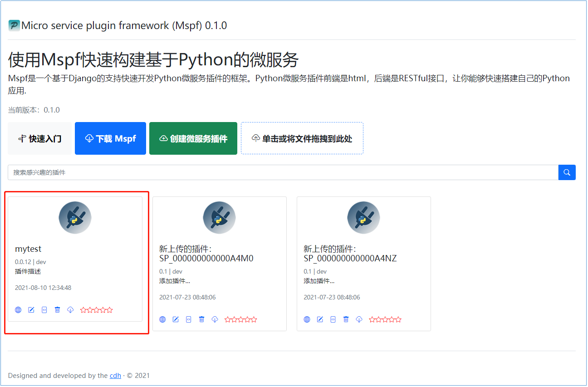Viewport: 588px width, 387px height.
Task: Edit the SP_000000000000A4M0 plugin
Action: click(175, 319)
